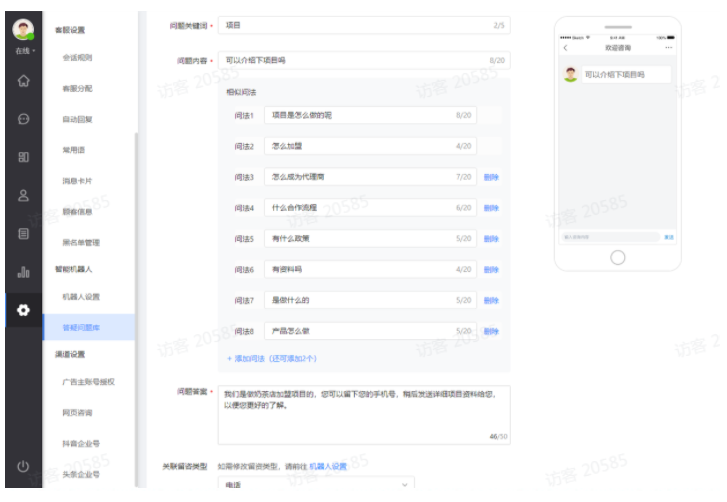Open the 黑名单管理 menu item
The image size is (727, 502).
[x=81, y=242]
